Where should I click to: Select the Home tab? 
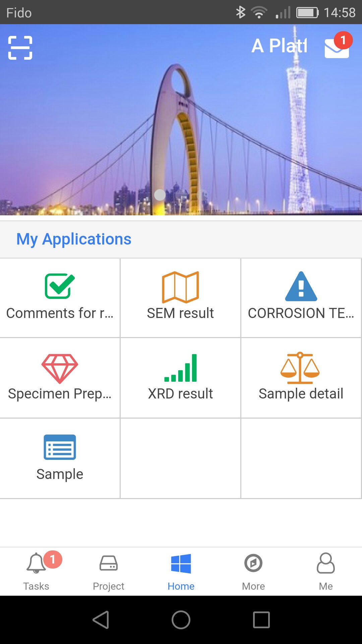point(181,572)
